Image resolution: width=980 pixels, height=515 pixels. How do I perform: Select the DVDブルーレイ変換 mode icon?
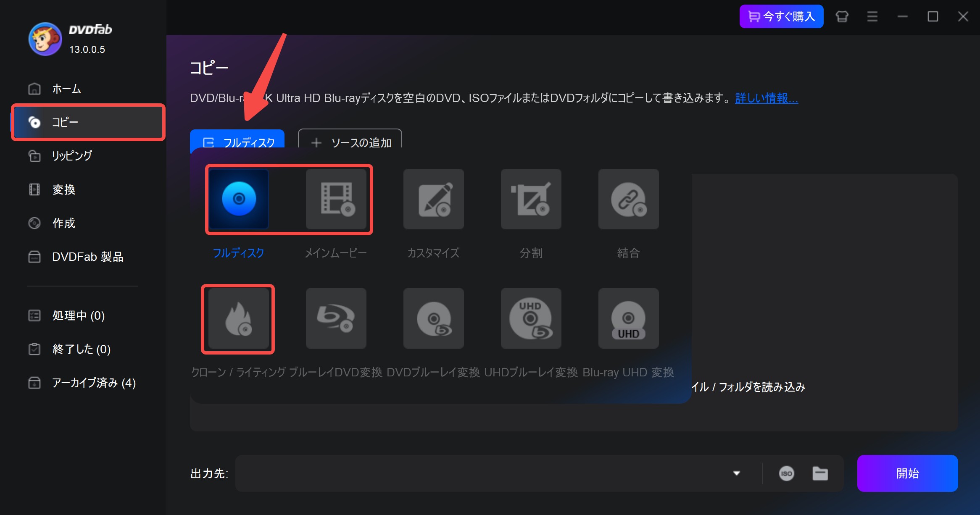coord(434,318)
